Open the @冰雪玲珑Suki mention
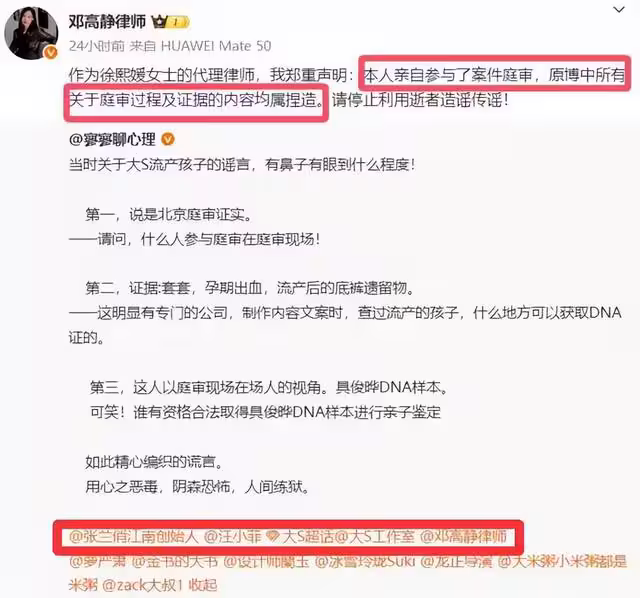Screen dimensions: 640x598 (x=365, y=562)
